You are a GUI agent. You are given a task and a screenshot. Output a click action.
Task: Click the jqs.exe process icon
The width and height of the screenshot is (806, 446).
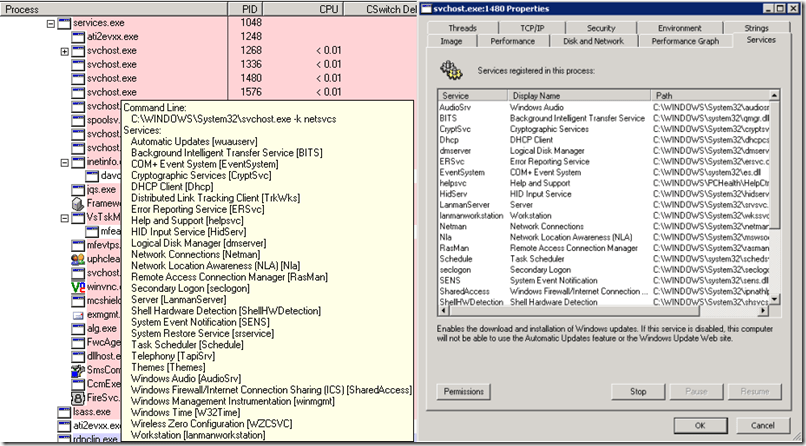coord(79,189)
